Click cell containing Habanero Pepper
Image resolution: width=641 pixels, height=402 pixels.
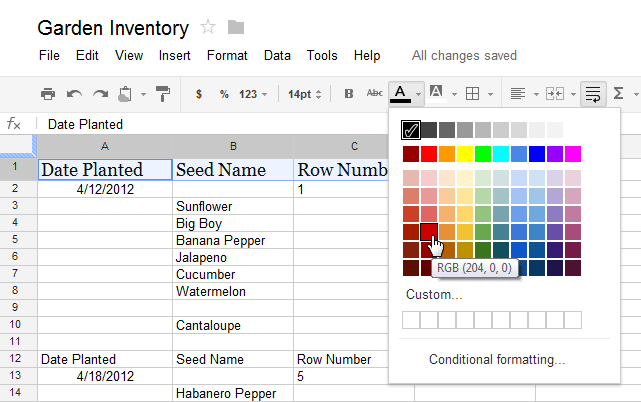tap(233, 393)
